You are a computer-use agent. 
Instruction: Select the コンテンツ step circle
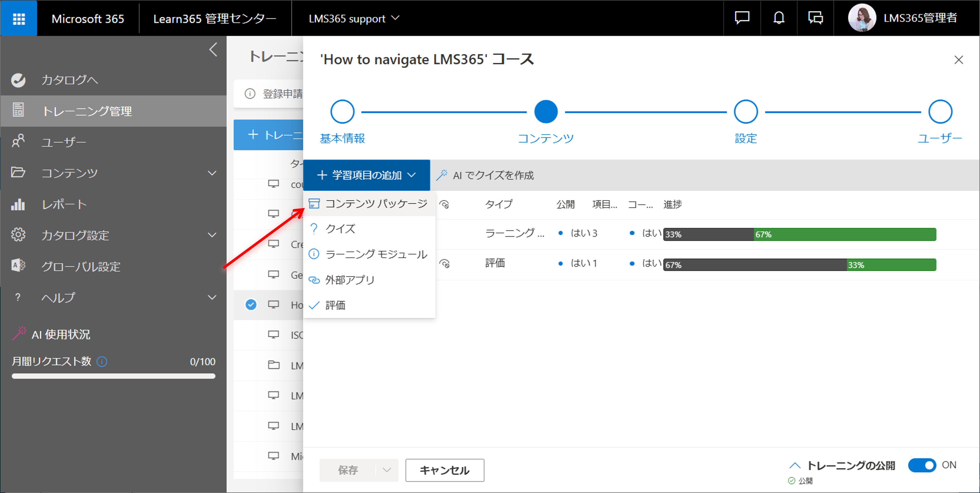(x=546, y=112)
